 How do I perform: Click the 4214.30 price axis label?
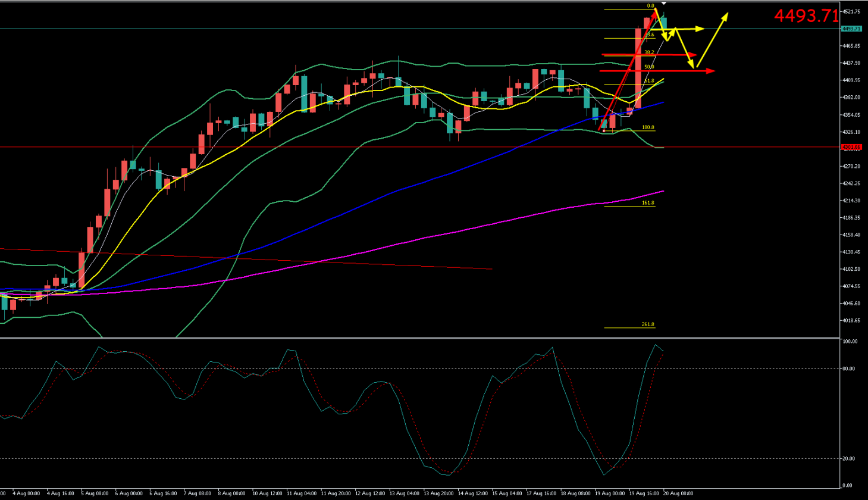click(852, 201)
